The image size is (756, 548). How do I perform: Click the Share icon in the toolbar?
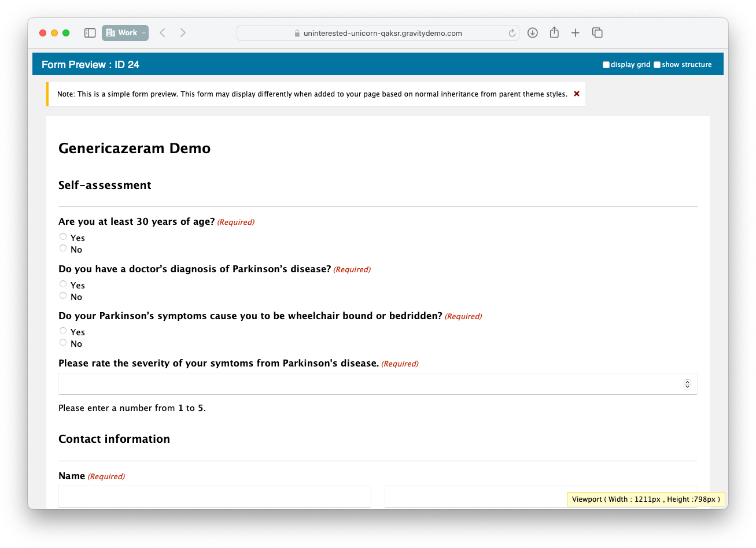554,33
